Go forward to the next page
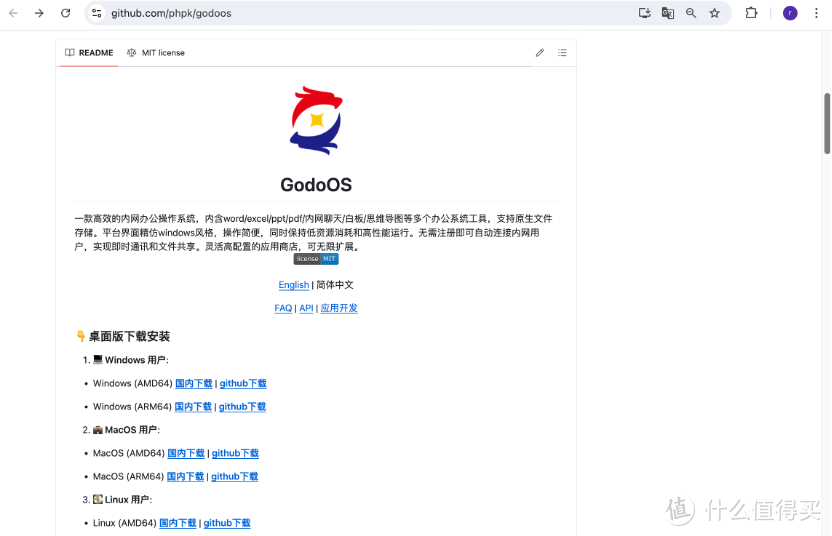 tap(39, 13)
